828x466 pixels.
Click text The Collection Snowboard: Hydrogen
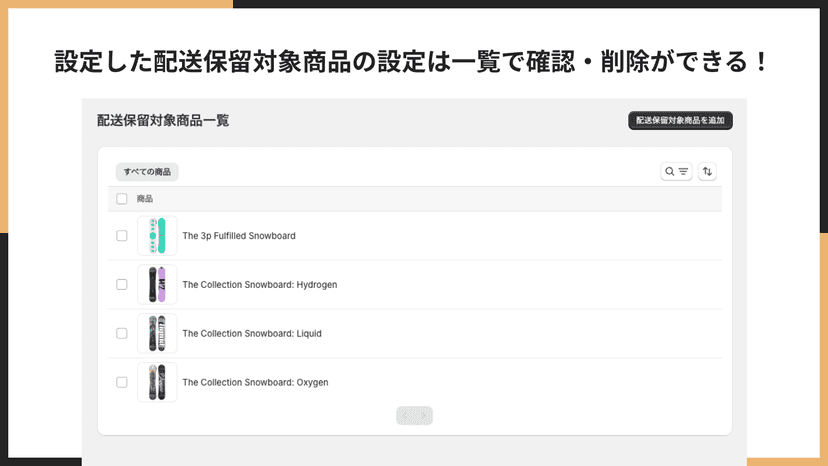point(260,284)
